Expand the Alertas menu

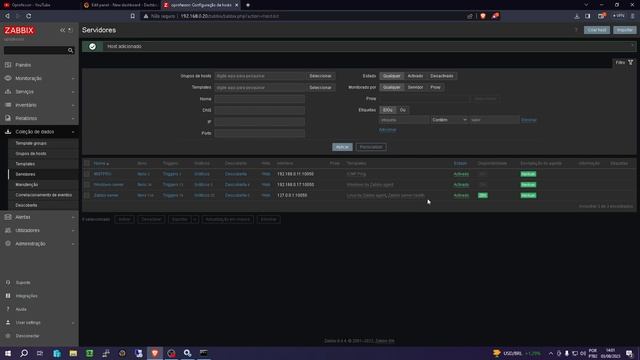click(73, 218)
